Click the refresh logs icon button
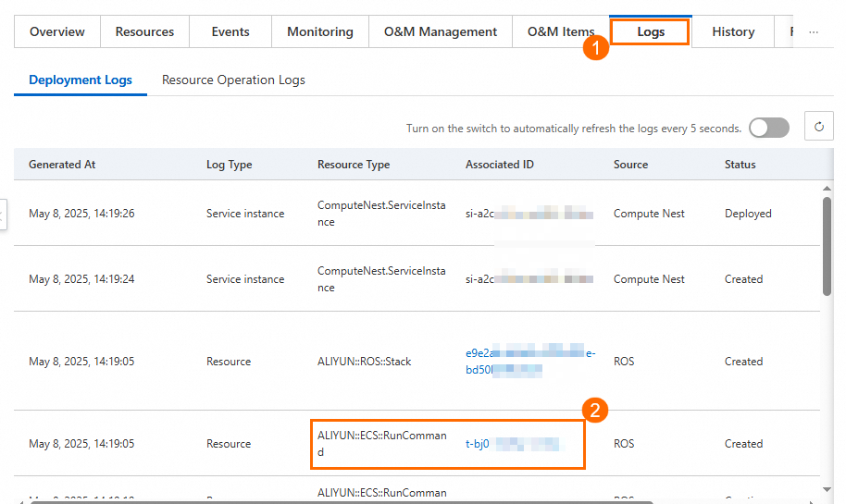The width and height of the screenshot is (846, 504). [x=818, y=127]
